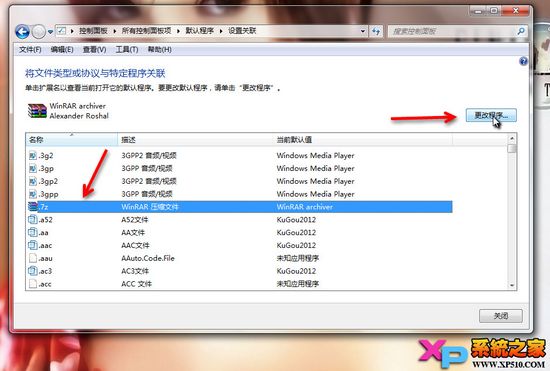The width and height of the screenshot is (550, 371).
Task: Click the 搜索控制面板 search field
Action: click(452, 31)
